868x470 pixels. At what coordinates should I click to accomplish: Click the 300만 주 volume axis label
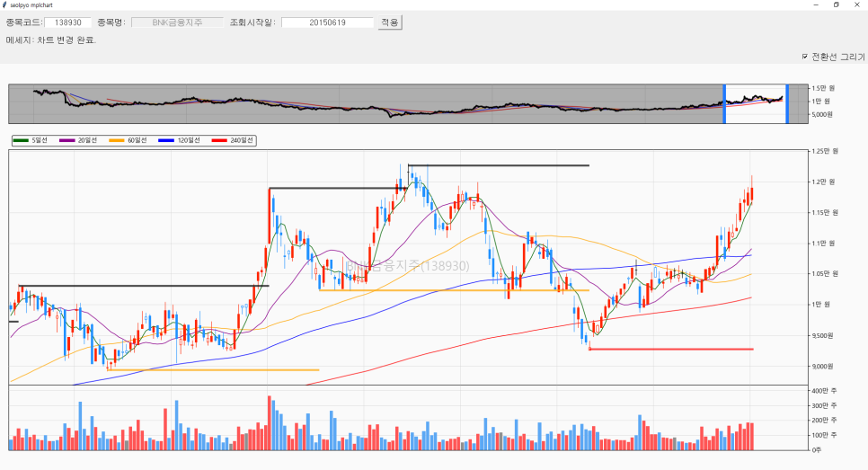point(824,406)
